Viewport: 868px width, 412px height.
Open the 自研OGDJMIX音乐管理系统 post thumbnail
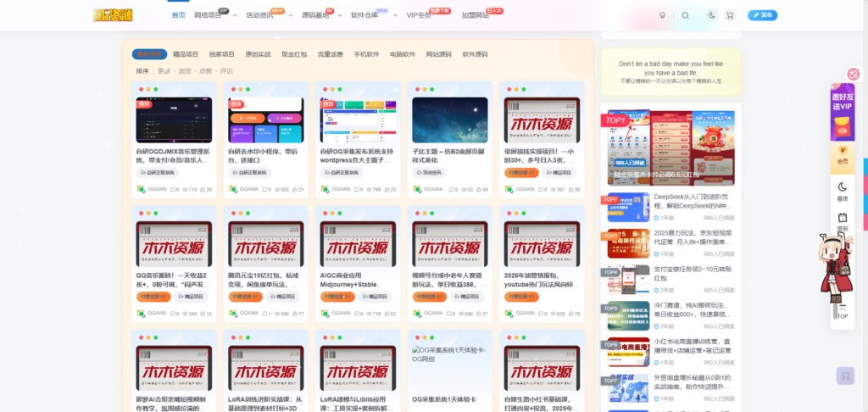tap(174, 120)
